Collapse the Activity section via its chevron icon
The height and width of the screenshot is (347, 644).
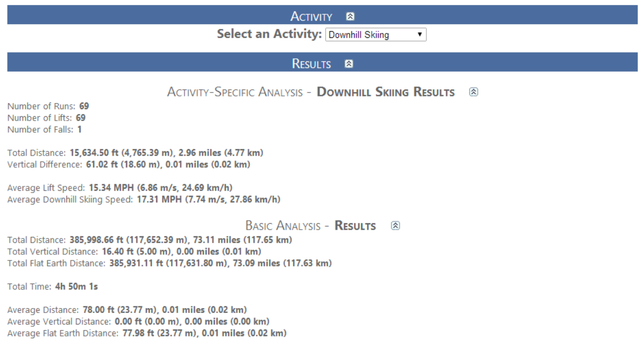(x=350, y=16)
